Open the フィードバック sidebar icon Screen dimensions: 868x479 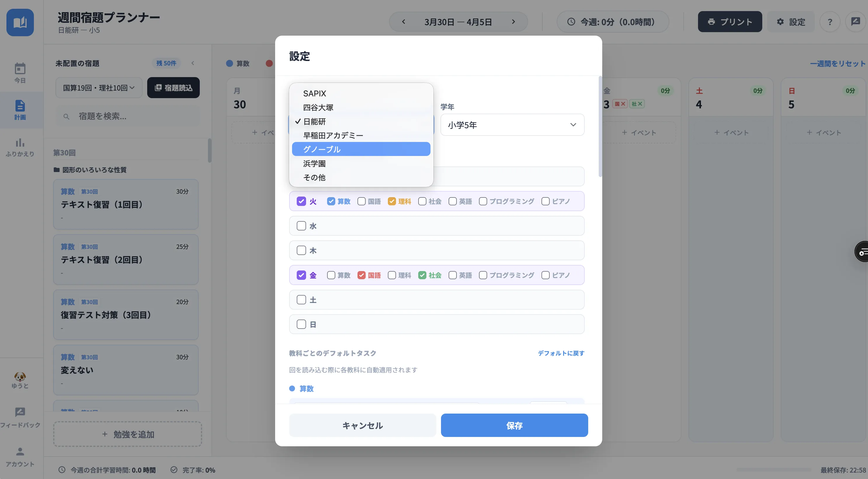(20, 412)
